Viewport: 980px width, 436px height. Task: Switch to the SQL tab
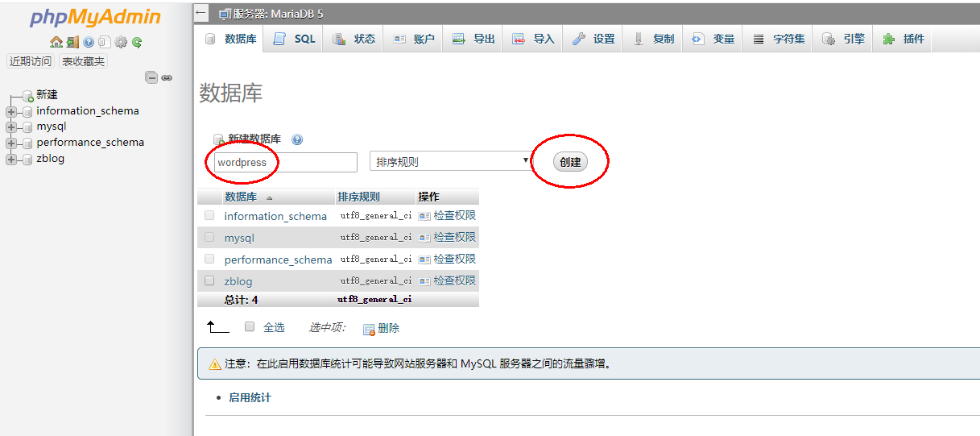(x=296, y=39)
